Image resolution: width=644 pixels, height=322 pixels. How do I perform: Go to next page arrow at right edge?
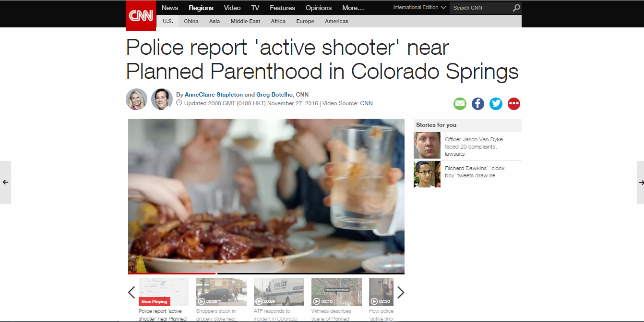pyautogui.click(x=640, y=183)
